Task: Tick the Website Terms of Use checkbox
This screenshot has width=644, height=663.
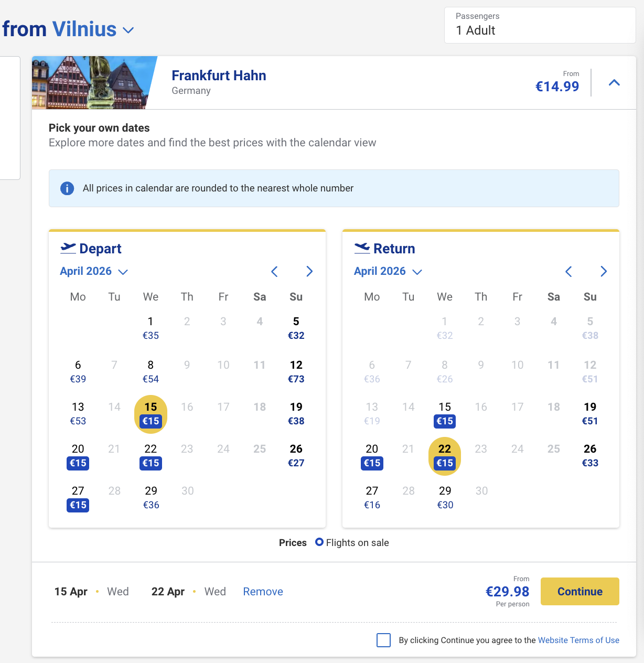Action: (384, 640)
